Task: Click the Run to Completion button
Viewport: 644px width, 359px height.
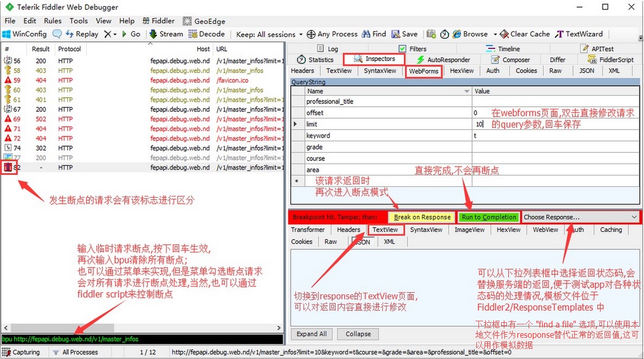Action: tap(489, 217)
